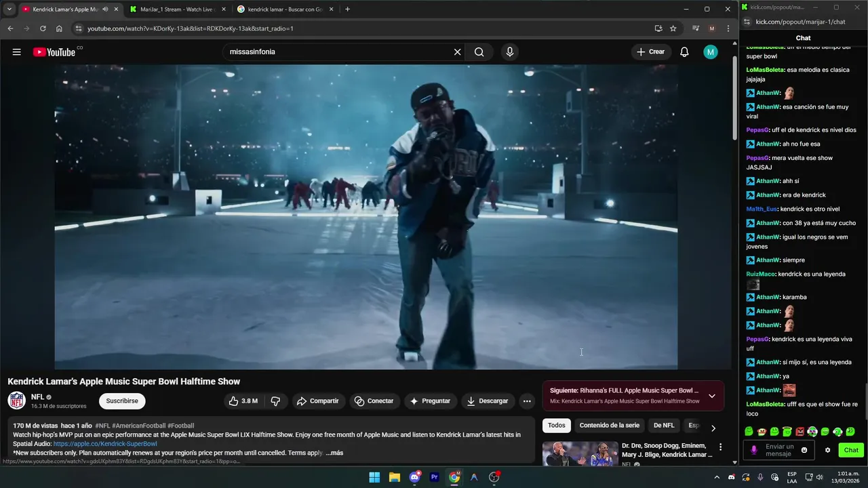Mute the Kendrick Lamar tab audio icon
This screenshot has height=488, width=868.
click(x=105, y=9)
